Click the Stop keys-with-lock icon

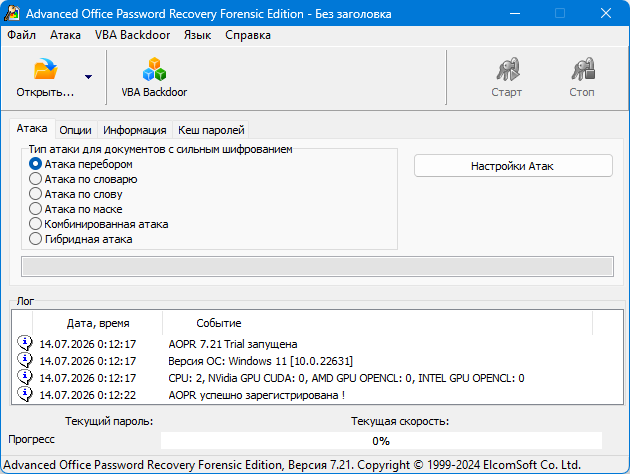[x=583, y=69]
